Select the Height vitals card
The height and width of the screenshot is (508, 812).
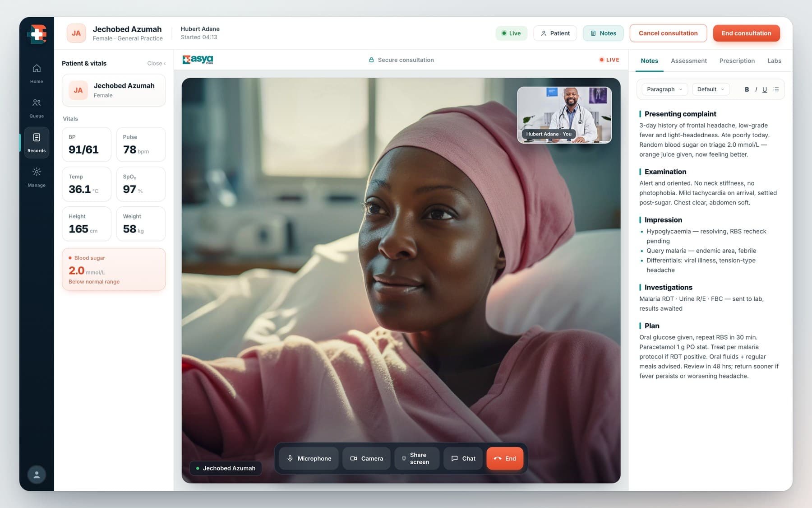coord(87,224)
